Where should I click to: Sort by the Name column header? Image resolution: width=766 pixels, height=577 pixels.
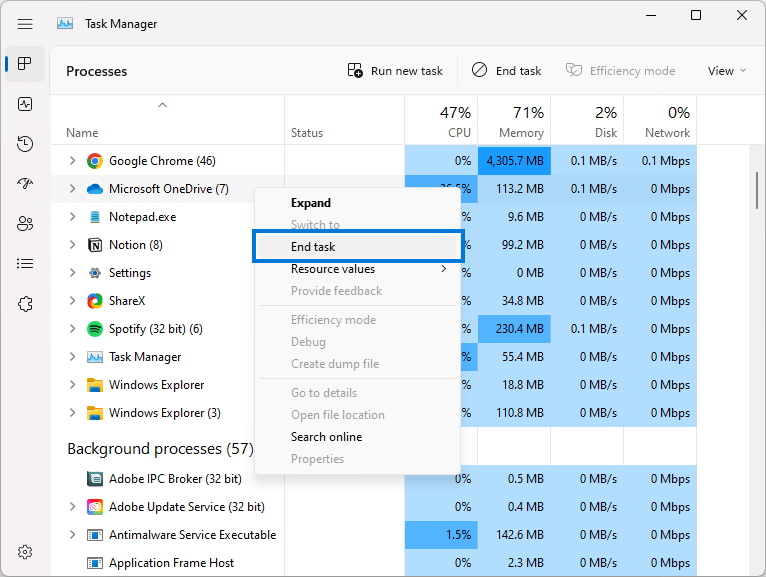pos(168,120)
